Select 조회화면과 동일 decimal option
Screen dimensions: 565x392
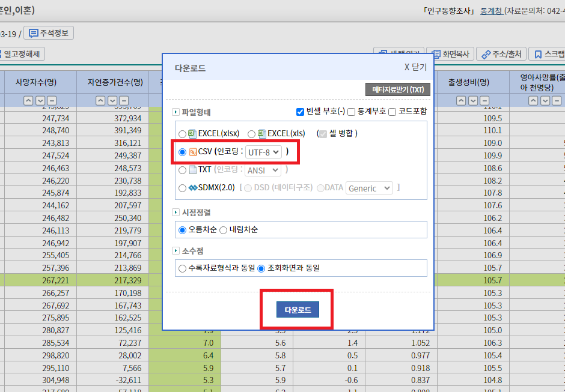[x=261, y=268]
